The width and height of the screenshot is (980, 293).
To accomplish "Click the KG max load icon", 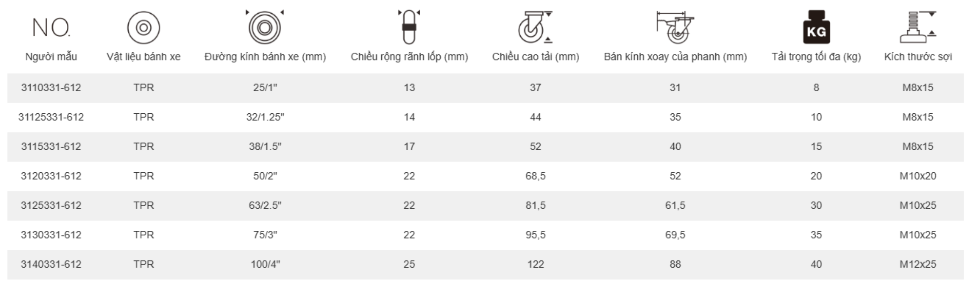I will [816, 27].
